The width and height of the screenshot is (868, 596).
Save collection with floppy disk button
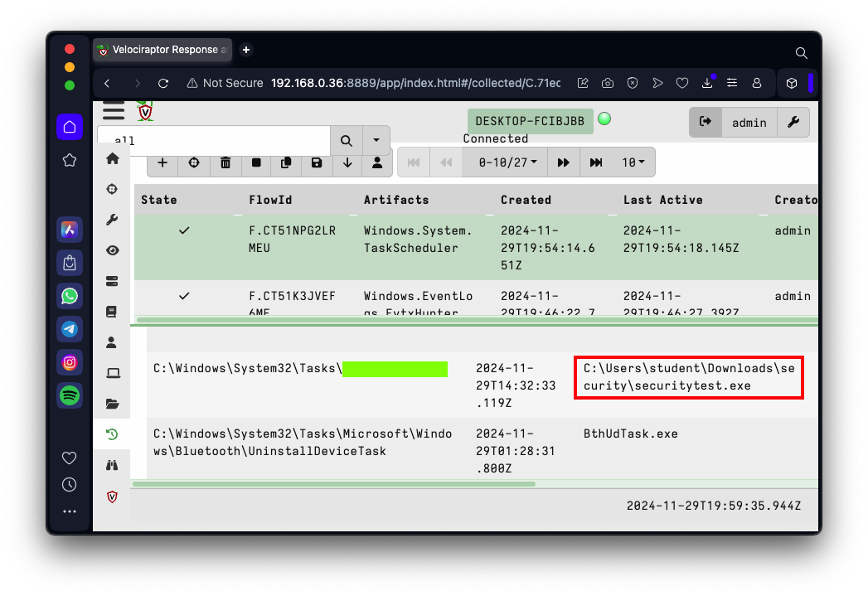pos(317,162)
